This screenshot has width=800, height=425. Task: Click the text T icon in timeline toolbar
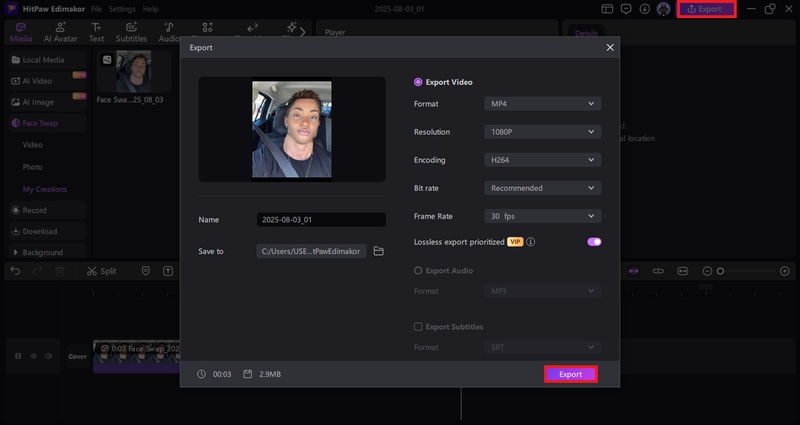[x=168, y=271]
